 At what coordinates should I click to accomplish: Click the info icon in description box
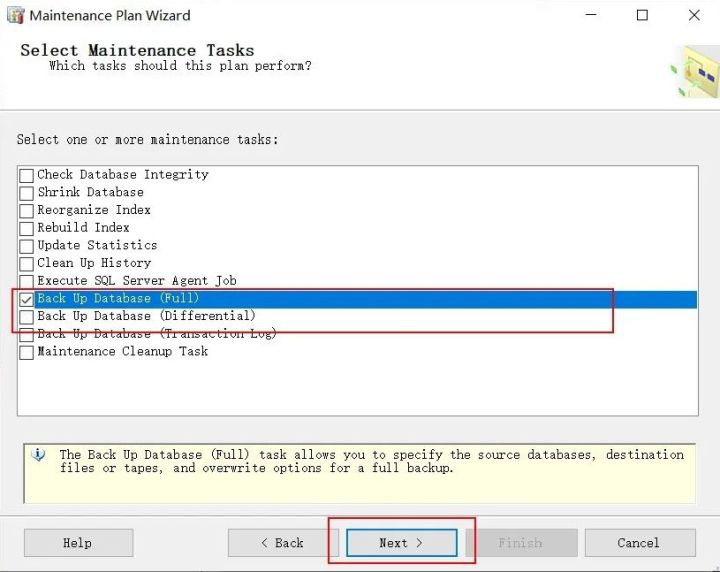point(39,455)
